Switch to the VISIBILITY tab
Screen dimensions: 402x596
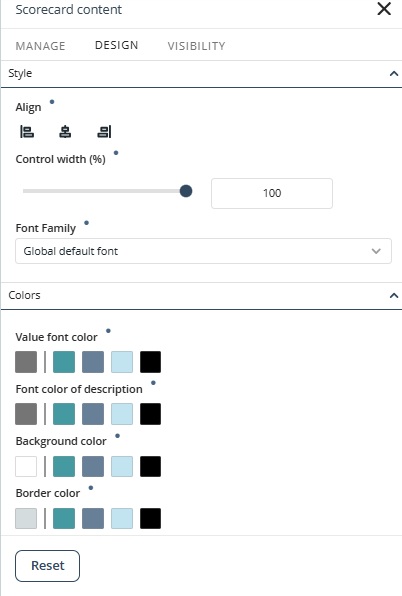point(196,46)
